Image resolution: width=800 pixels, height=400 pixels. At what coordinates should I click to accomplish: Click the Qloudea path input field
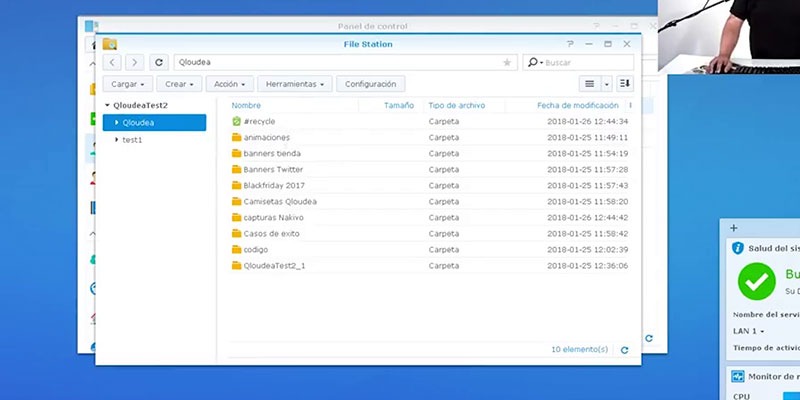(345, 62)
